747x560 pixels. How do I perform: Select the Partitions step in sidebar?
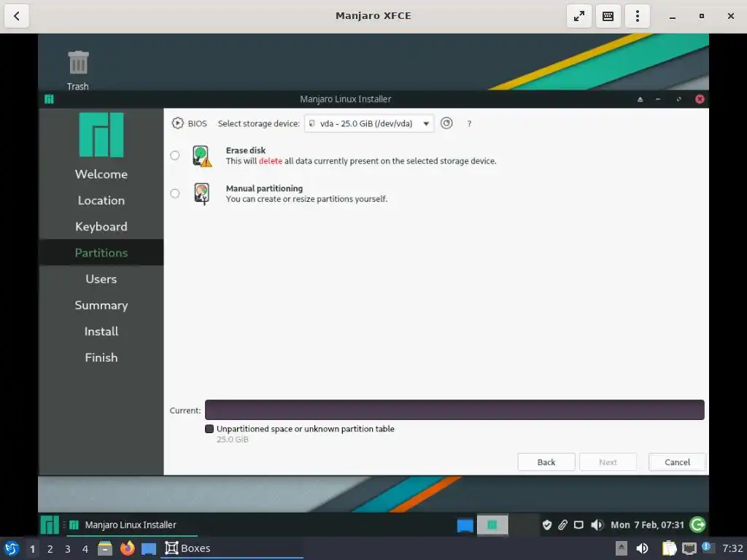pos(101,252)
